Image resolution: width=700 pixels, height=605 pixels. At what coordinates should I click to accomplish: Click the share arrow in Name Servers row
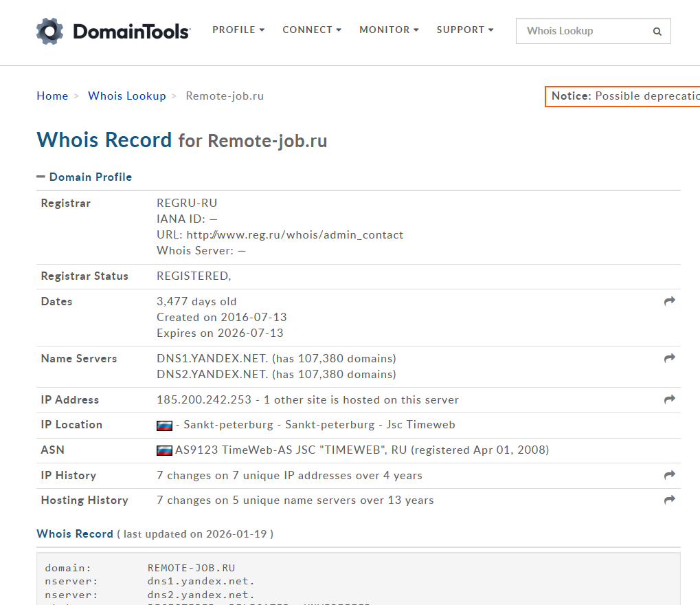tap(669, 358)
